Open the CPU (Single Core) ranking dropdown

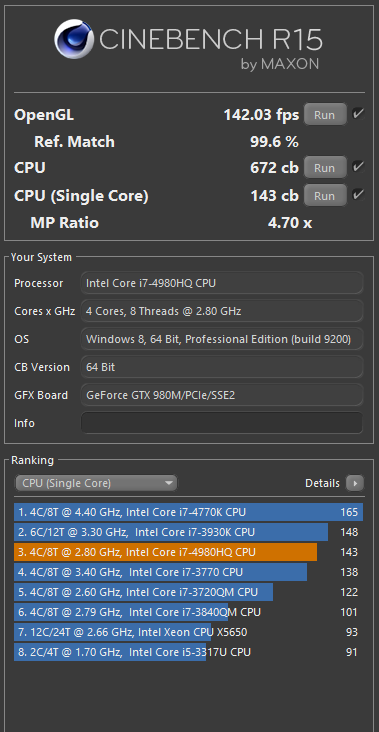click(96, 483)
